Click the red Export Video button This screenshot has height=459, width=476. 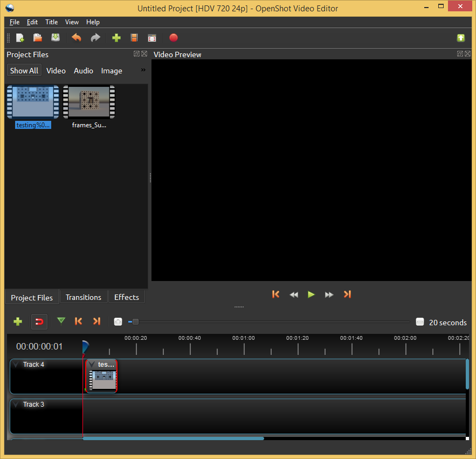click(x=174, y=38)
